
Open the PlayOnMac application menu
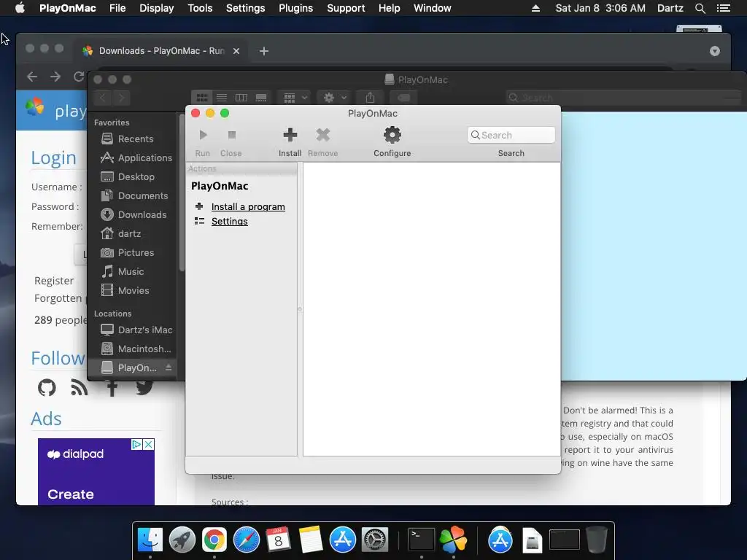pos(68,8)
